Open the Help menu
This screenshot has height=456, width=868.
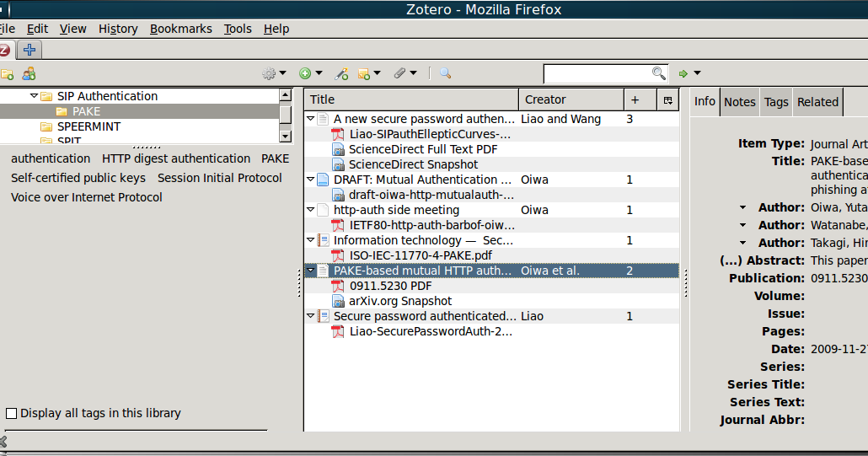point(276,29)
